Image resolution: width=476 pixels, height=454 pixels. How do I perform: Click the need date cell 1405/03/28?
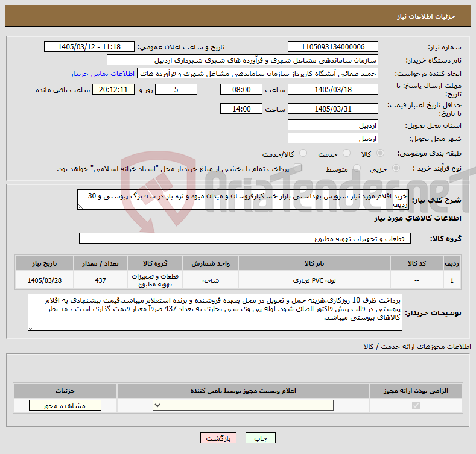(x=44, y=280)
